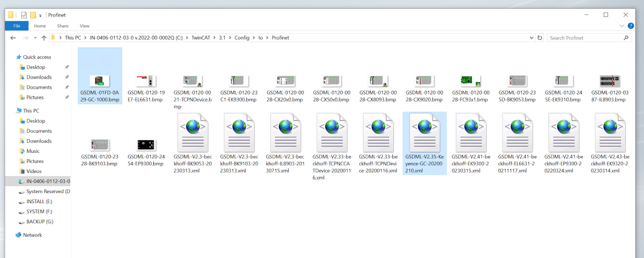
Task: Click TwinCAT in the address path
Action: tap(201, 38)
